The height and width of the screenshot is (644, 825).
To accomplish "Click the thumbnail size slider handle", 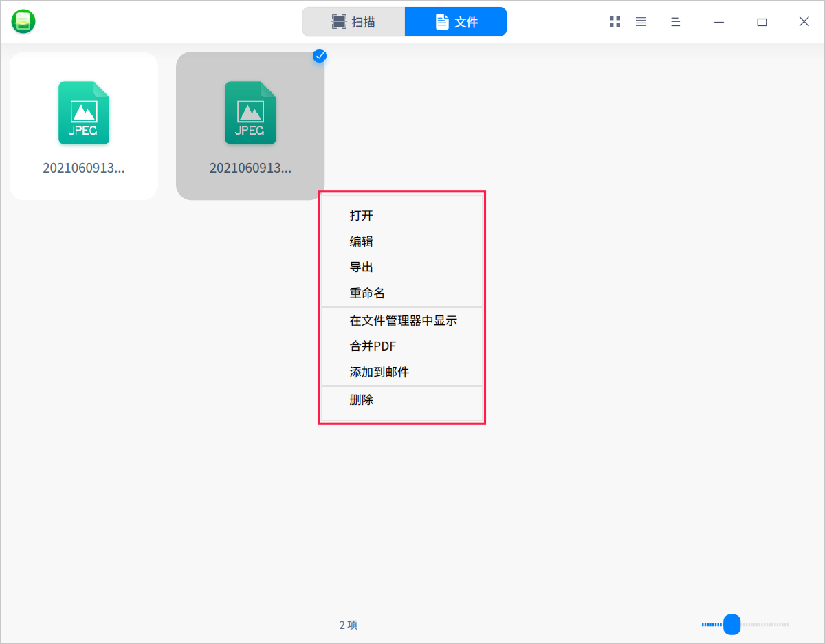I will tap(732, 625).
